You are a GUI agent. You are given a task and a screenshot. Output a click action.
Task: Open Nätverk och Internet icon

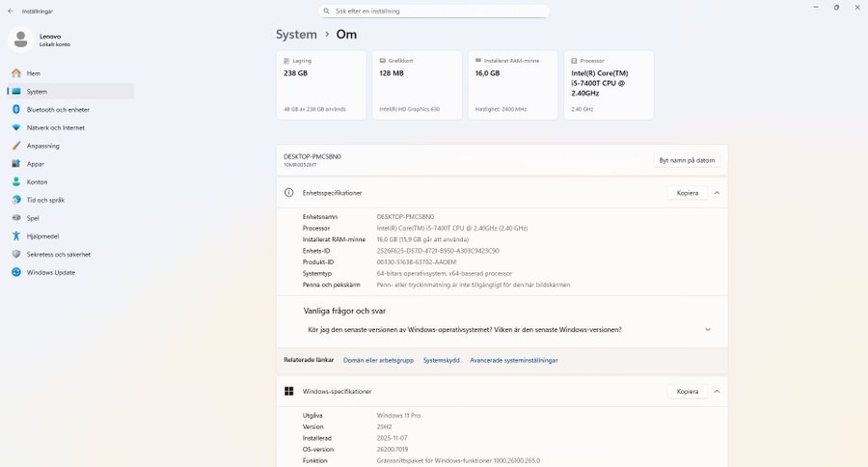pyautogui.click(x=16, y=127)
